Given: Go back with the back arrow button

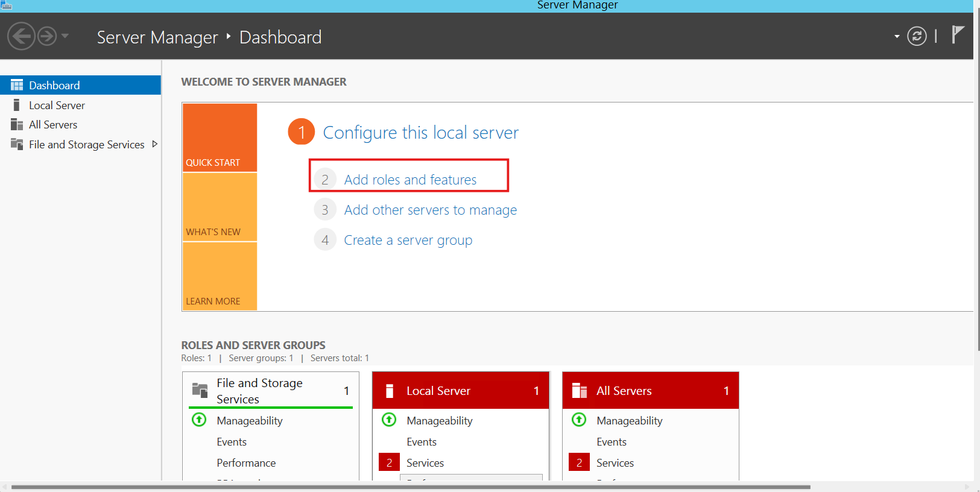Looking at the screenshot, I should [x=21, y=36].
